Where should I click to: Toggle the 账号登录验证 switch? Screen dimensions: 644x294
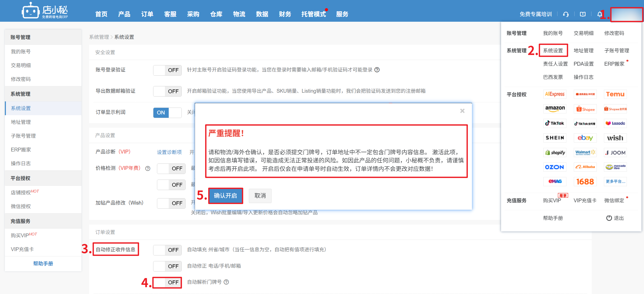click(x=167, y=70)
